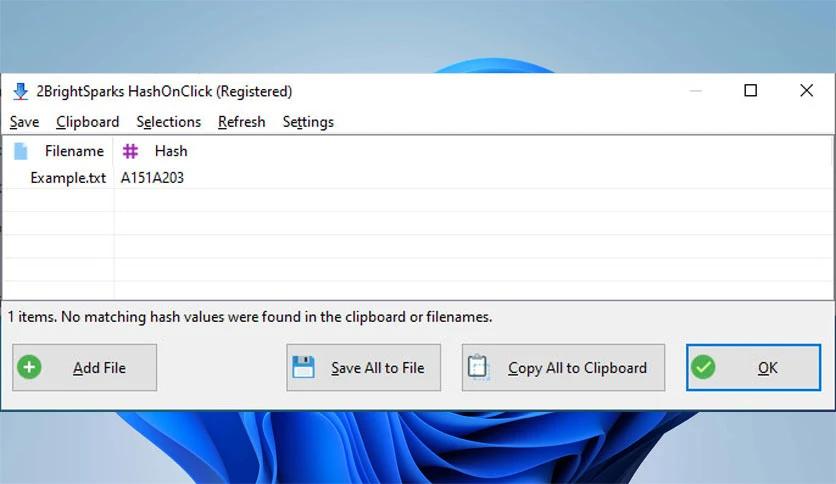Viewport: 836px width, 484px height.
Task: Minimize the HashOnClick window
Action: coord(696,91)
